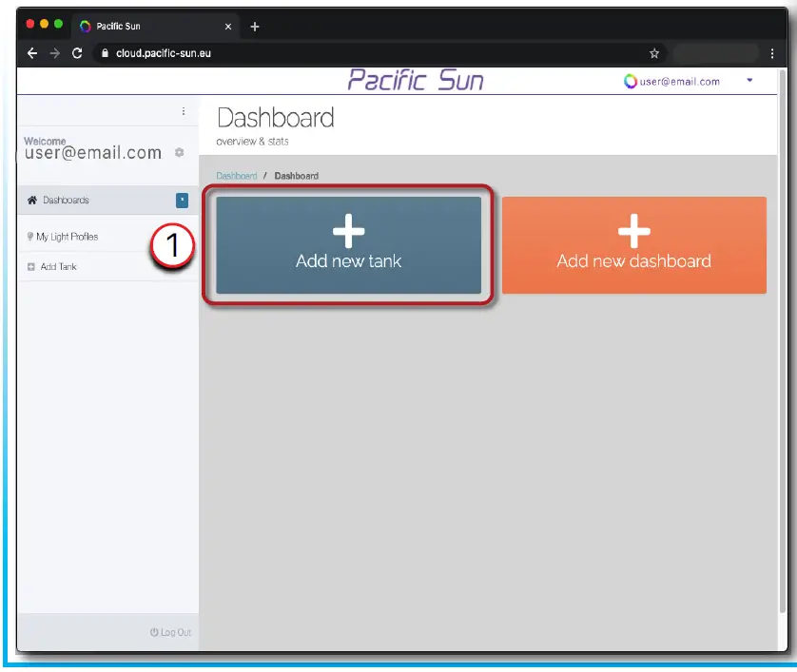Image resolution: width=797 pixels, height=672 pixels.
Task: Click the Pacific Sun tab favicon
Action: (x=86, y=27)
